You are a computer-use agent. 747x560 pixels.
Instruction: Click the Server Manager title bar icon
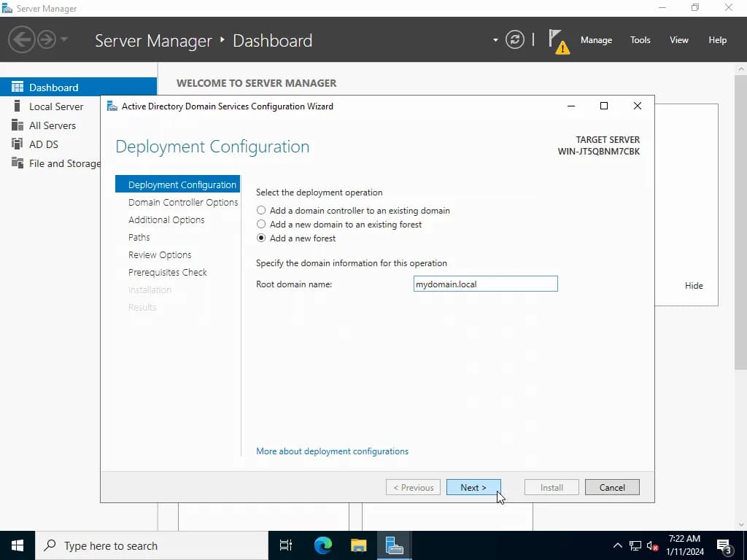(7, 8)
